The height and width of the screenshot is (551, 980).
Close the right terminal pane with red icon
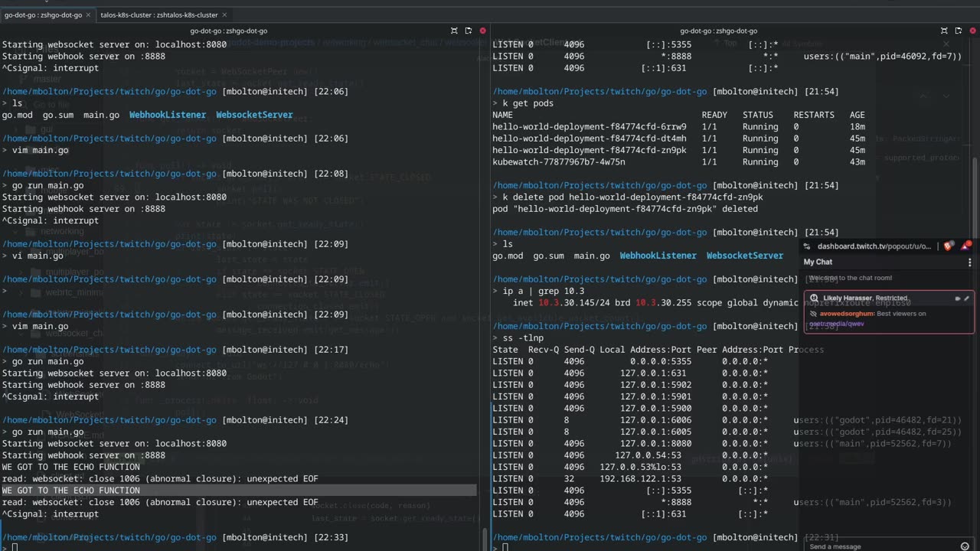click(x=972, y=31)
